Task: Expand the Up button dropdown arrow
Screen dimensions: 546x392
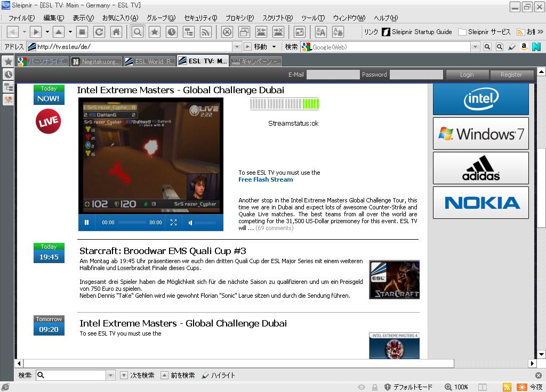Action: click(x=70, y=32)
